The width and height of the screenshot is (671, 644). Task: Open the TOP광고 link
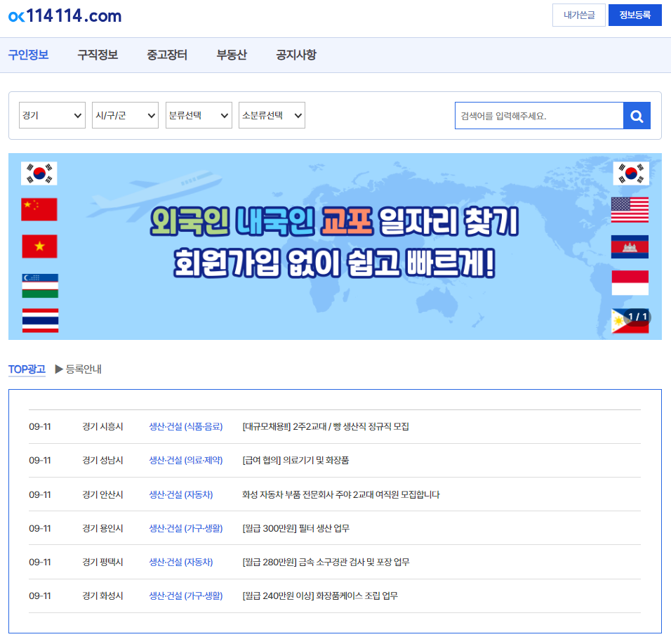(x=27, y=369)
